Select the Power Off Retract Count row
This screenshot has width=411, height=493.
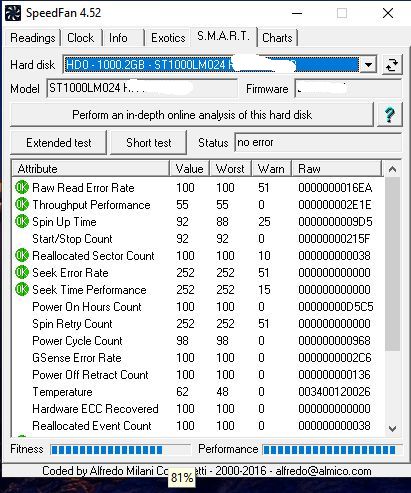tap(198, 375)
